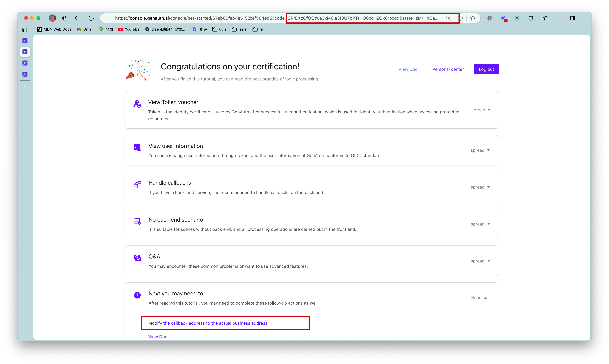Screen dimensions: 609x364
Task: Go back using the back arrow
Action: click(x=77, y=18)
